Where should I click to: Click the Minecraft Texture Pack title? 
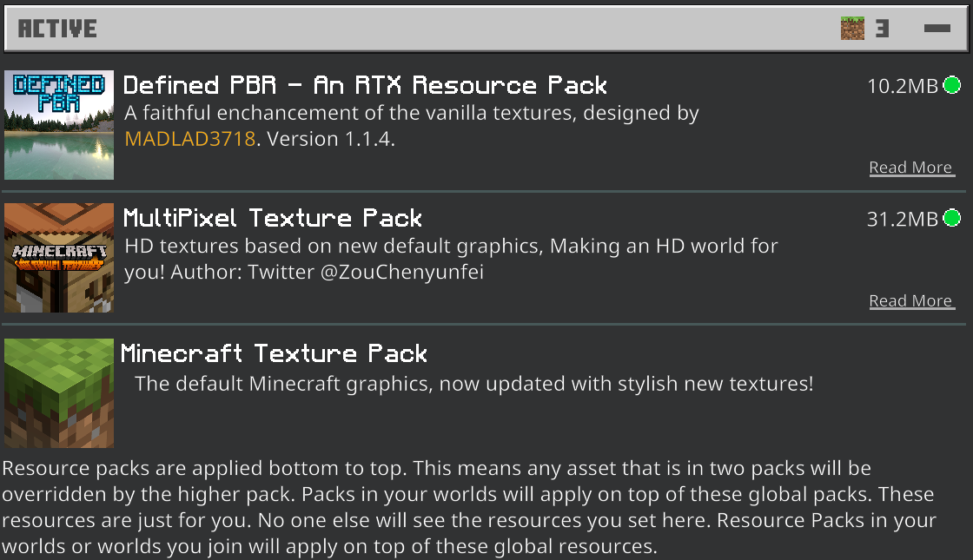click(x=274, y=353)
